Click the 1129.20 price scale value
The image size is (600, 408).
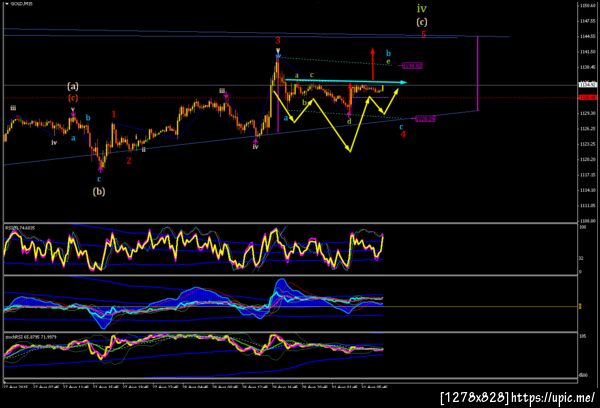click(588, 113)
